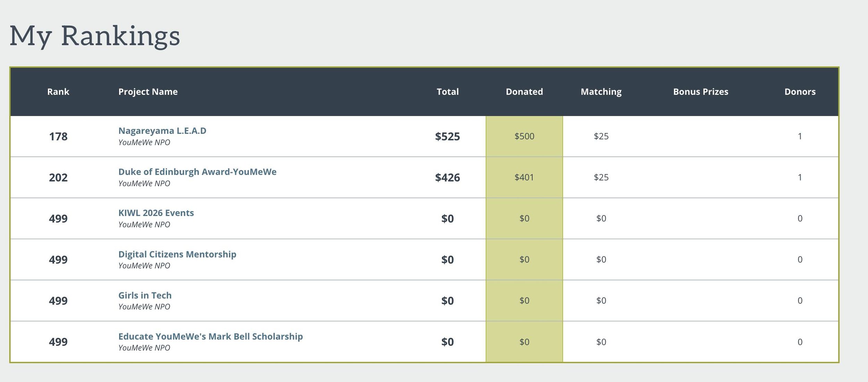
Task: Click the Total column header
Action: click(x=448, y=92)
